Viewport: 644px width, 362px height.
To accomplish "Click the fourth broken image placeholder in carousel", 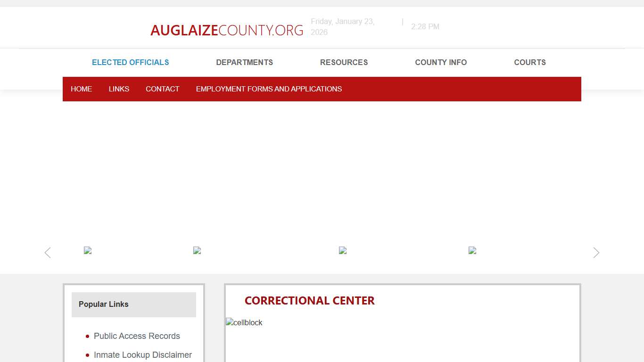I will [472, 250].
